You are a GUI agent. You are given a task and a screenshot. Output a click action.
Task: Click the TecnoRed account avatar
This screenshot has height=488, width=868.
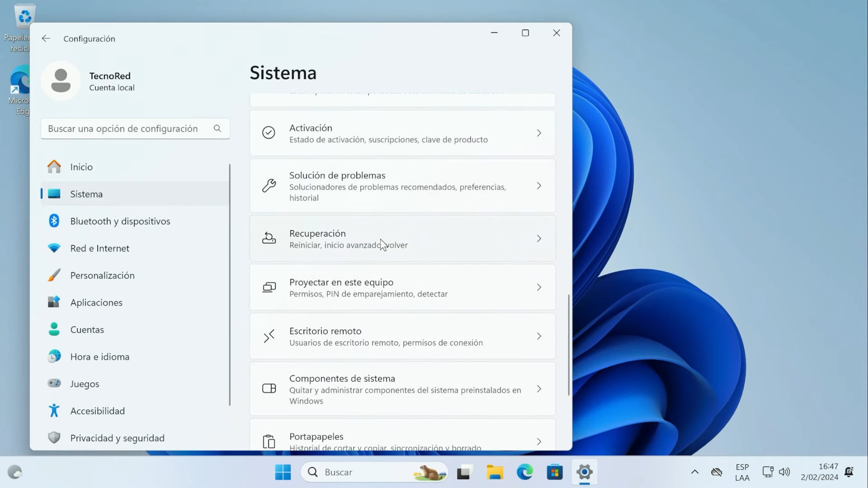(x=61, y=80)
